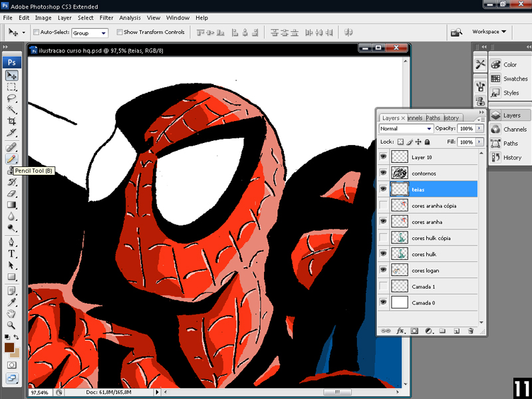Image resolution: width=532 pixels, height=399 pixels.
Task: Enable Show Transform Controls checkbox
Action: click(120, 32)
